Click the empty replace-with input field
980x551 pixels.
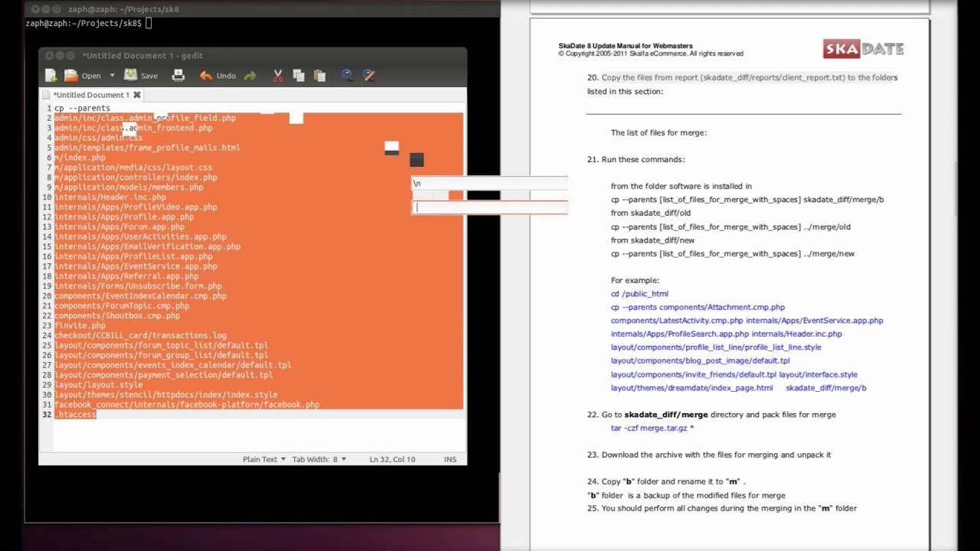pyautogui.click(x=489, y=207)
